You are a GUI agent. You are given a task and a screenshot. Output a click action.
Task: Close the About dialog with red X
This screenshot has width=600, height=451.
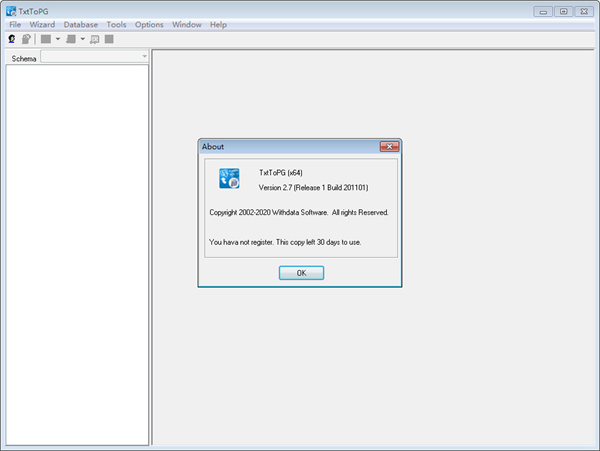[389, 147]
